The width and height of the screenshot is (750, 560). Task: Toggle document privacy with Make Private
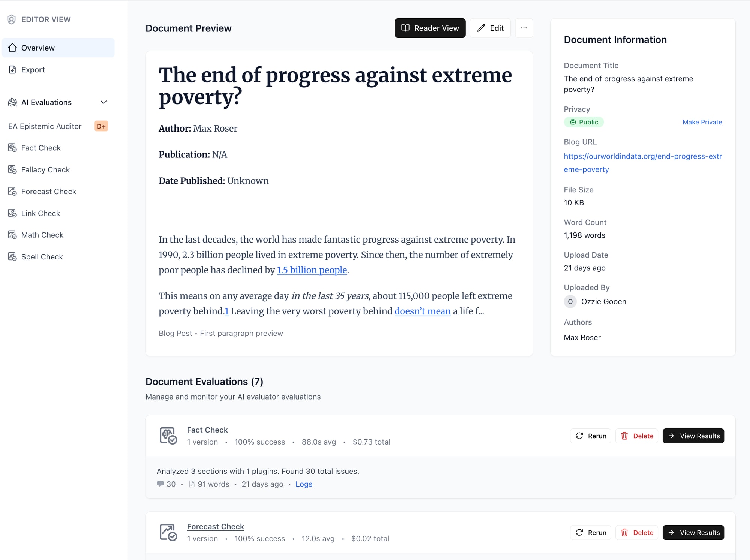pos(702,122)
